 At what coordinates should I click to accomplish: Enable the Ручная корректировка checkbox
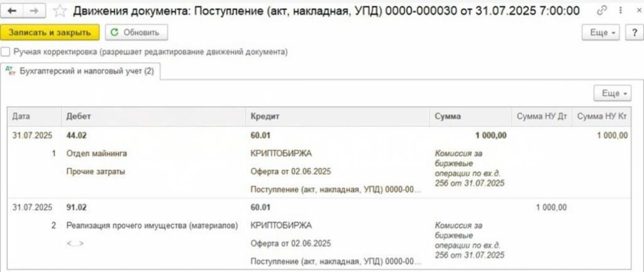(6, 52)
